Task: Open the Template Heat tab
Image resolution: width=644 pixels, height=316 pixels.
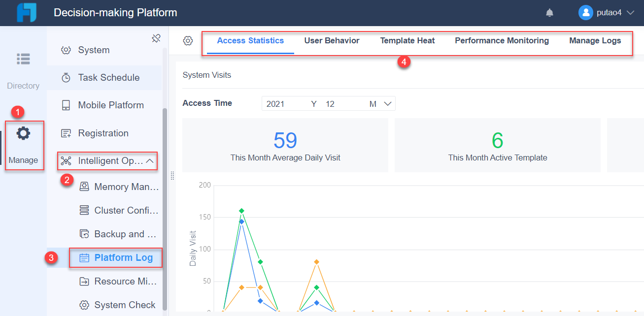Action: pyautogui.click(x=407, y=41)
